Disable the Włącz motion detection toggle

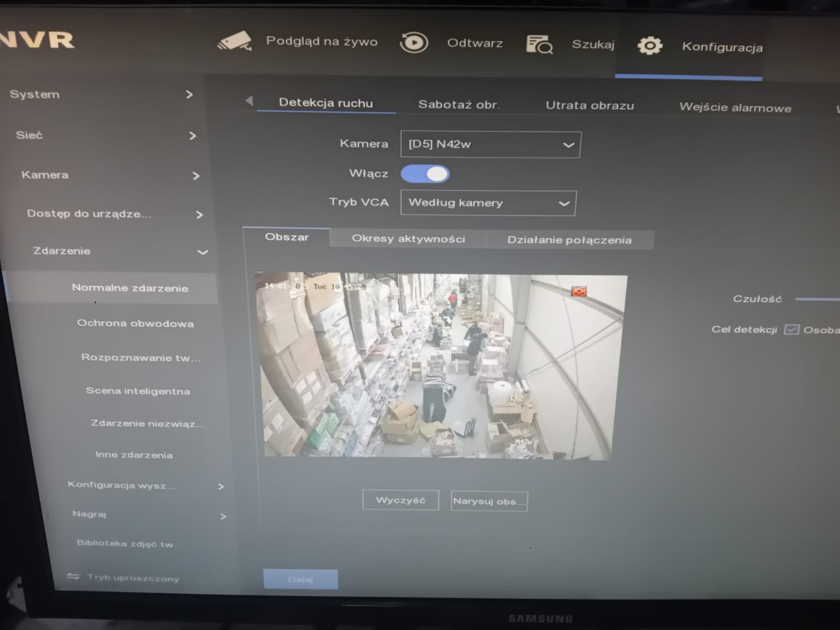tap(425, 174)
